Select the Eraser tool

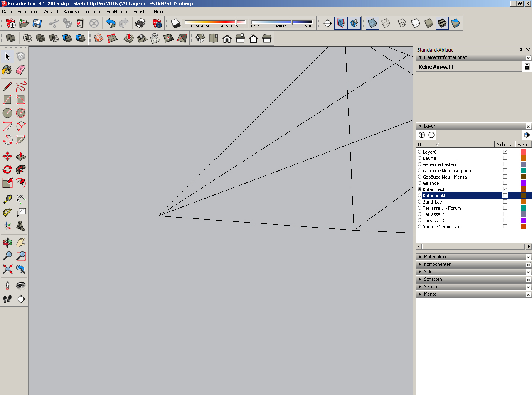[21, 69]
